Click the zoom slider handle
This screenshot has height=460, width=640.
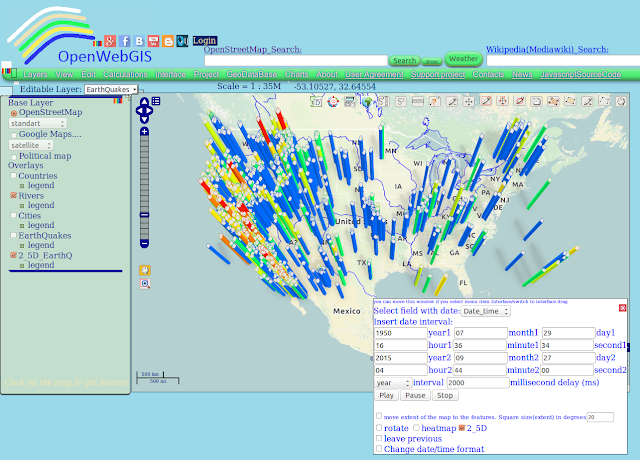(x=144, y=215)
